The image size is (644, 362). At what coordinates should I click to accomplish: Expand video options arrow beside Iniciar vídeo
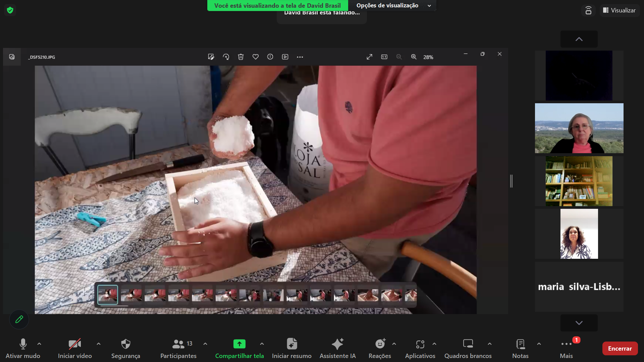point(99,344)
